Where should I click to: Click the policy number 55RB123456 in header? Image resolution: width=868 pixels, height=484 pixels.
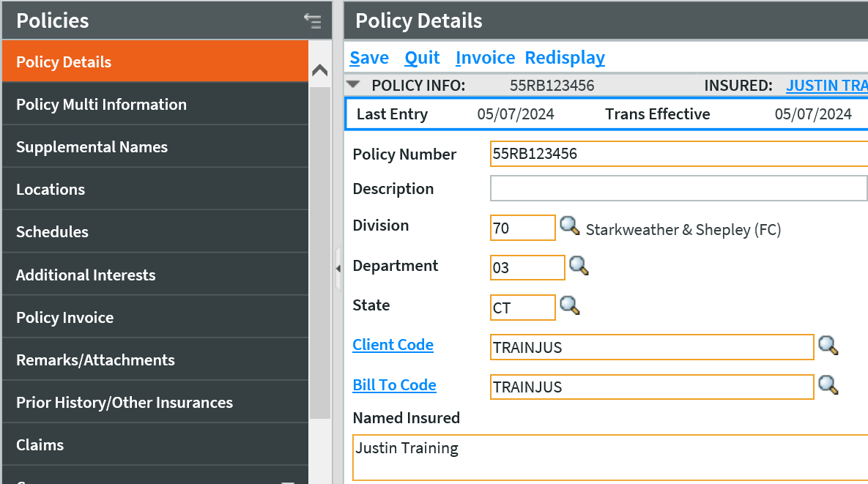[x=552, y=85]
